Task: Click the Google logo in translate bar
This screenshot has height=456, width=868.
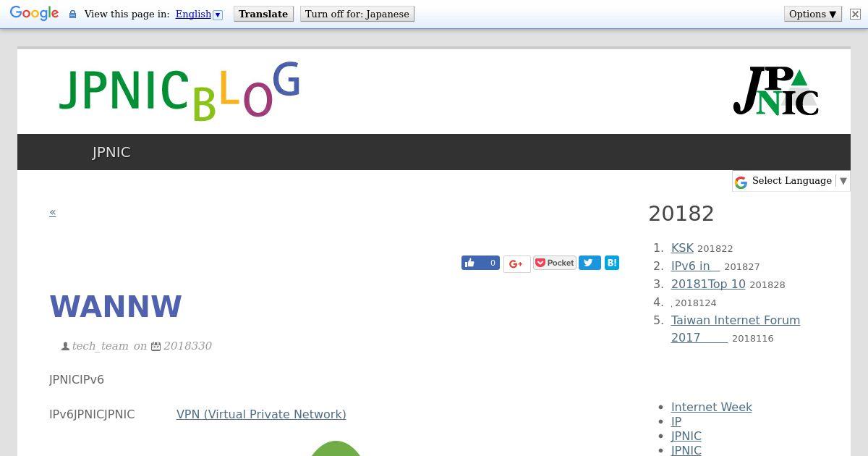Action: 34,14
